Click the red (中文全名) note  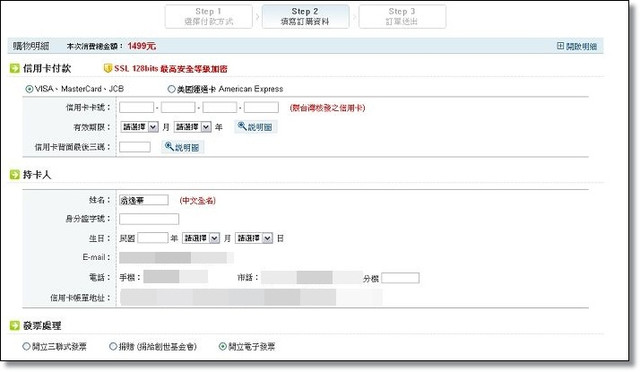pos(198,200)
